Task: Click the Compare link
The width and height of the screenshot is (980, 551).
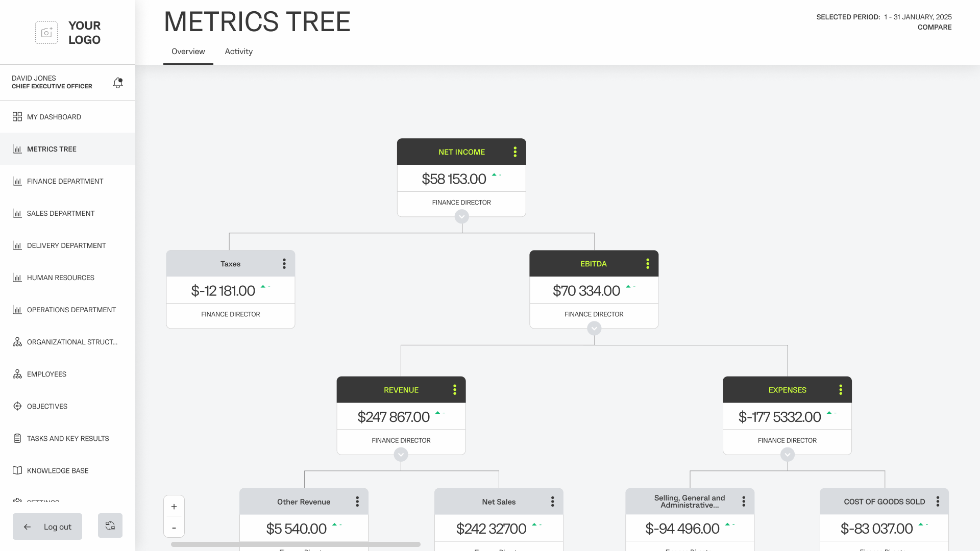Action: [934, 28]
